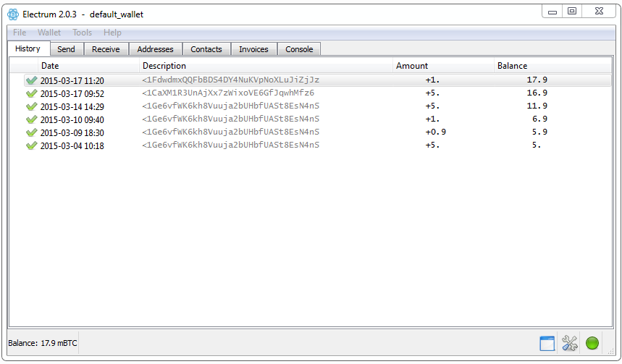Viewport: 622px width, 364px height.
Task: Switch to the History tab
Action: (28, 48)
